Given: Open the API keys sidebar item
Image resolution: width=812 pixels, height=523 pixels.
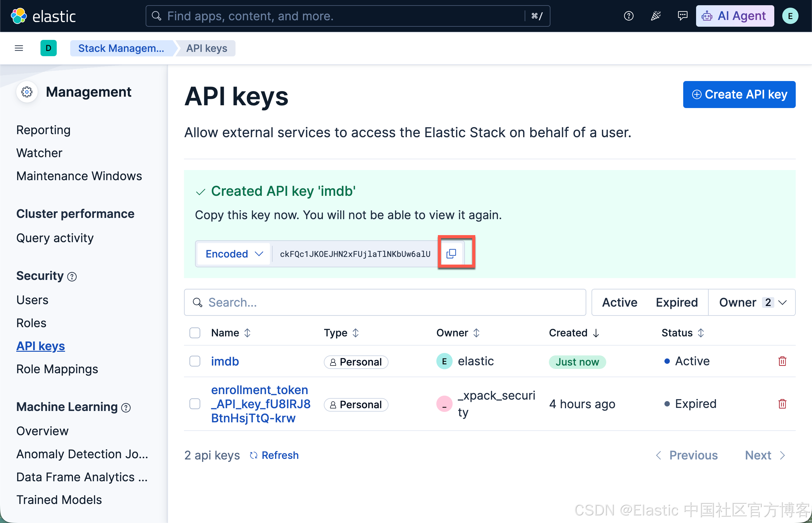Looking at the screenshot, I should [41, 346].
